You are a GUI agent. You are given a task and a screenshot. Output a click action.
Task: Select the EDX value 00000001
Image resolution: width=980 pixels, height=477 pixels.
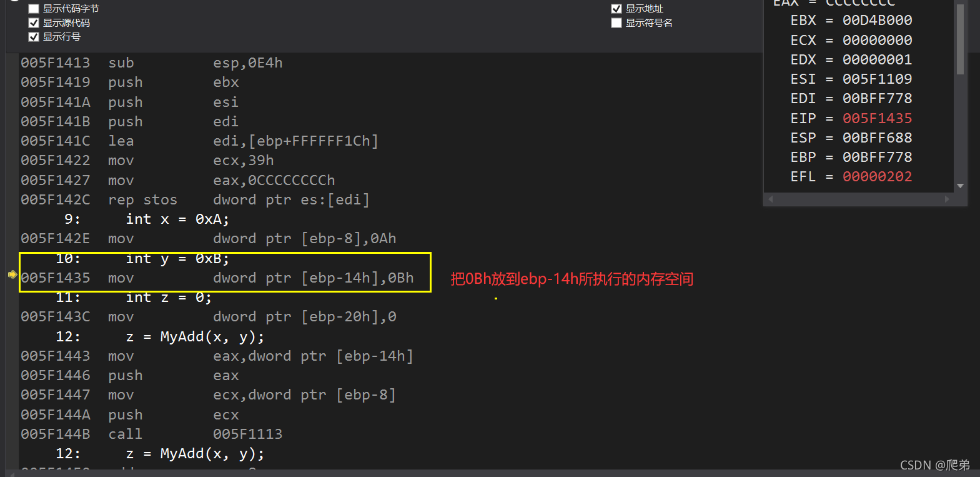(x=877, y=60)
